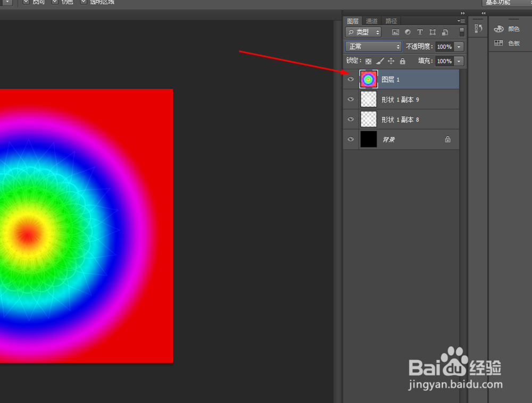Toggle visibility of 背景 layer
This screenshot has width=532, height=403.
351,139
